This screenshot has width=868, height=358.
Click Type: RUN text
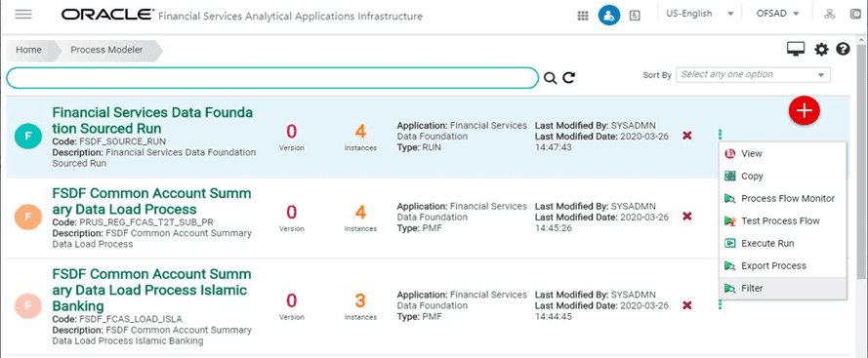[x=419, y=147]
